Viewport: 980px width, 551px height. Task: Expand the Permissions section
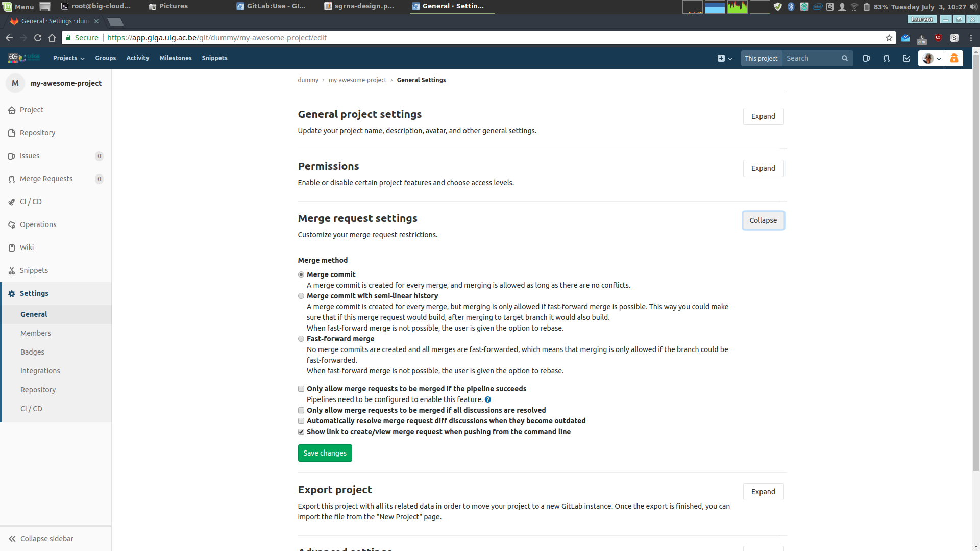(x=763, y=168)
